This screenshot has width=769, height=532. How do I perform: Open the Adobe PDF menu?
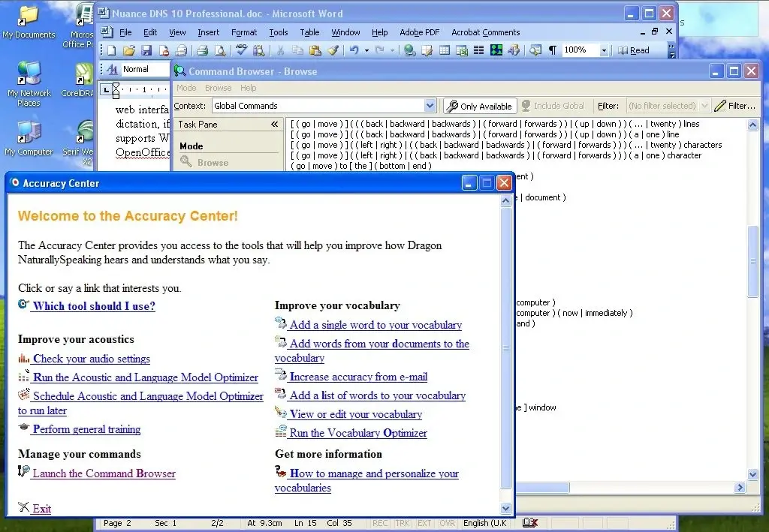pyautogui.click(x=419, y=32)
